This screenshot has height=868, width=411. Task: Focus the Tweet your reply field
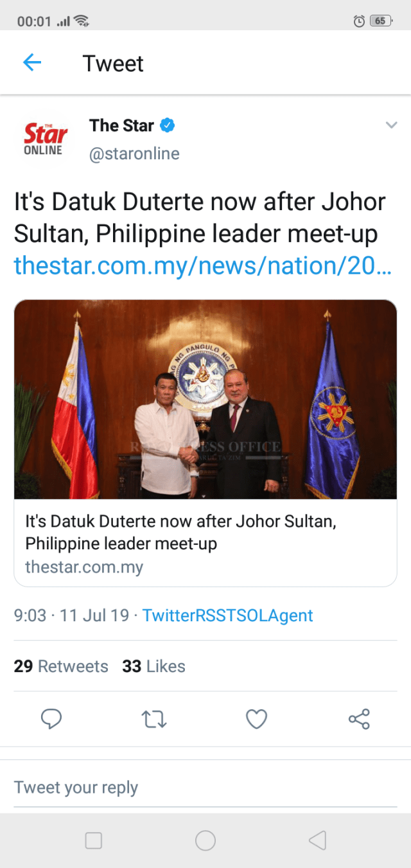pos(205,787)
